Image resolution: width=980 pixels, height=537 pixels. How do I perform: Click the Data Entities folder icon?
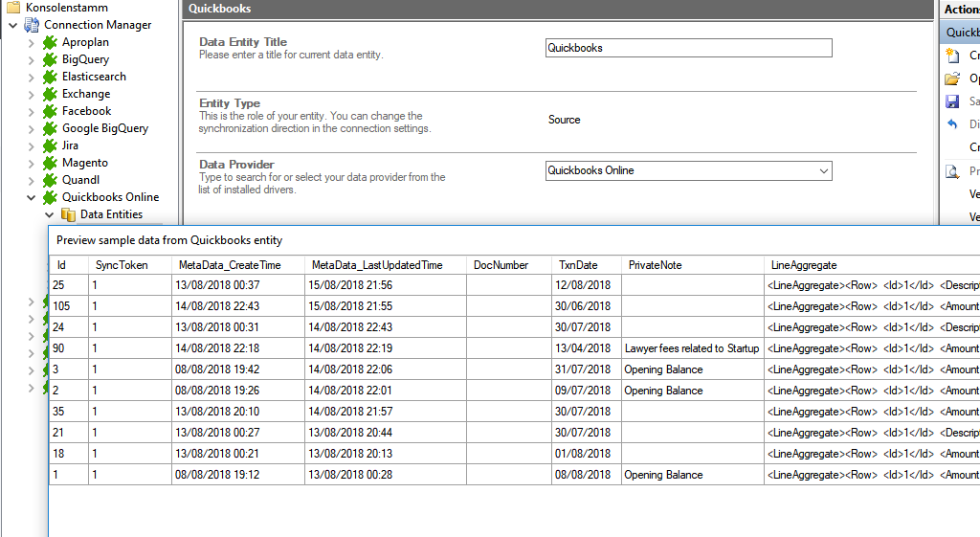pyautogui.click(x=68, y=214)
